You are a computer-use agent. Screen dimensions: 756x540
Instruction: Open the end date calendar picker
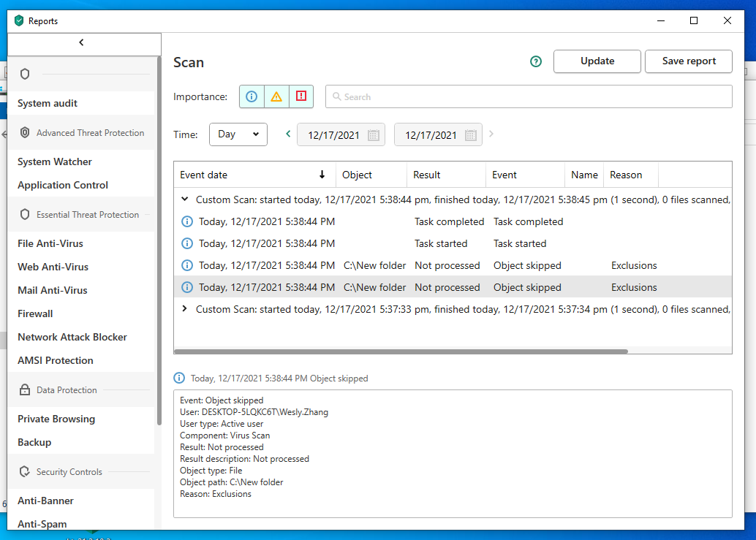470,135
